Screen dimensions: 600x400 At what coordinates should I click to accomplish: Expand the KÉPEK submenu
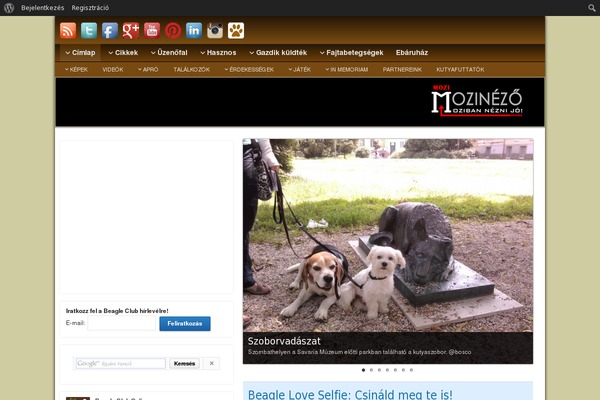click(77, 70)
